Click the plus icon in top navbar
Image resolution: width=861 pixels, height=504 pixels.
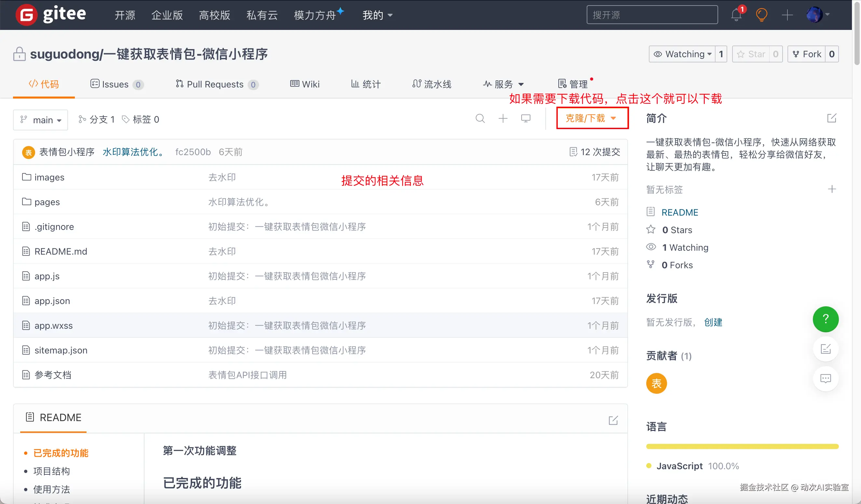[x=787, y=15]
